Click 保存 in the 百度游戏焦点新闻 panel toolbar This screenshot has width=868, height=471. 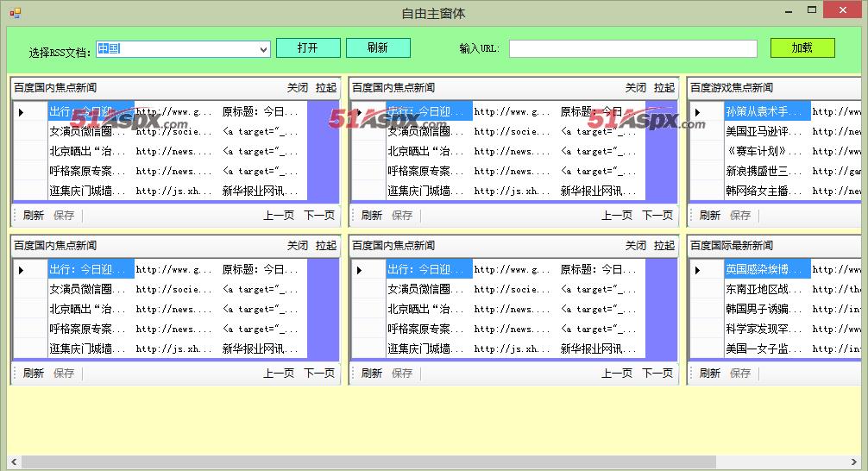[x=740, y=216]
